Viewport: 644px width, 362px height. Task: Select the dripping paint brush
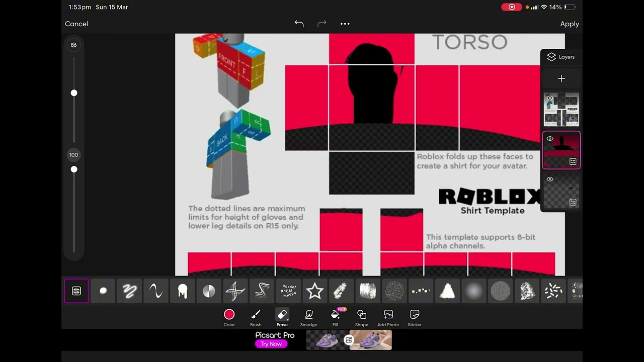pos(183,291)
